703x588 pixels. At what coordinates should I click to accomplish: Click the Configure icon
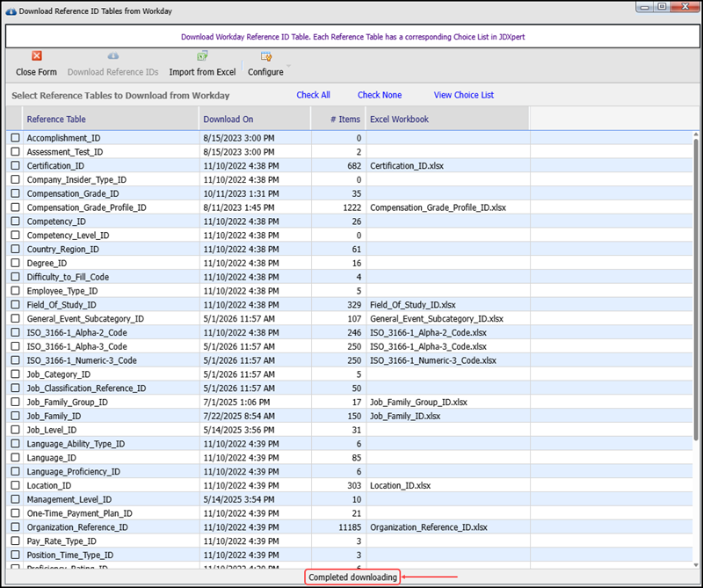point(266,56)
